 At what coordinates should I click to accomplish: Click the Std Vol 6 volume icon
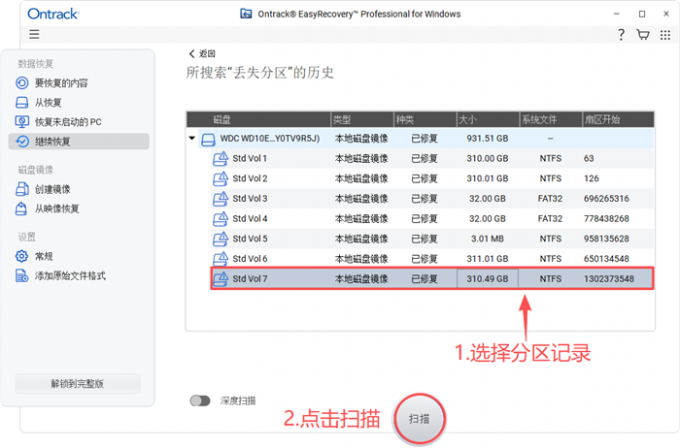[220, 259]
